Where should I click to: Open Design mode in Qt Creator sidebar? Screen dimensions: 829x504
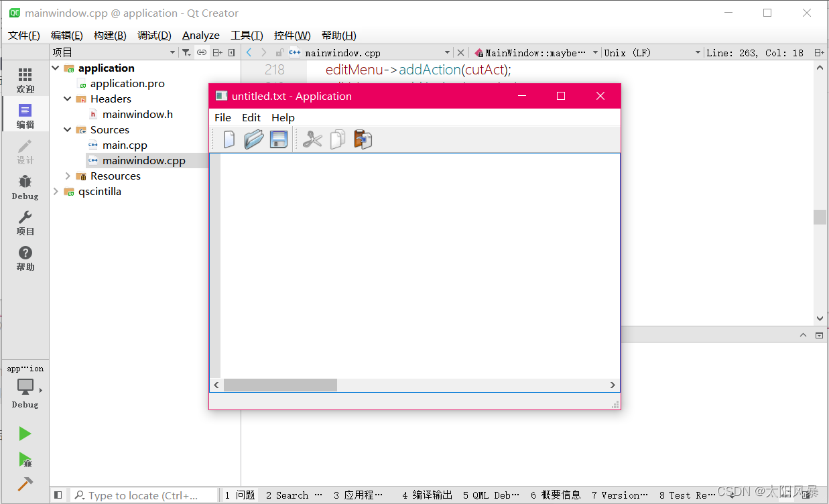point(25,152)
